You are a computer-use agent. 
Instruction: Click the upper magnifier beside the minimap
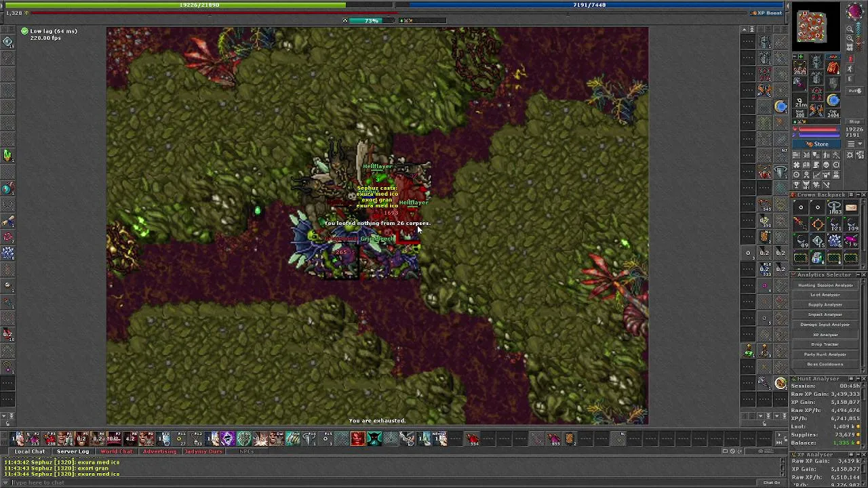(850, 30)
